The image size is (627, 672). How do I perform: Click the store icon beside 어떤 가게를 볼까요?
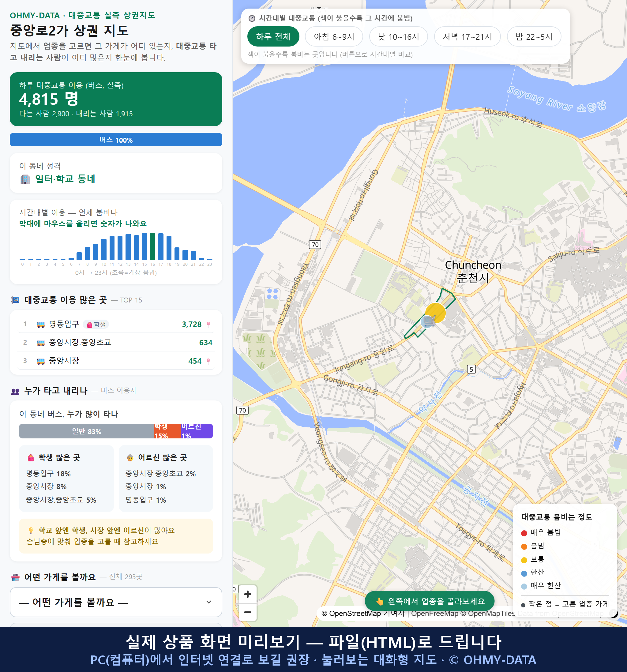(x=15, y=577)
